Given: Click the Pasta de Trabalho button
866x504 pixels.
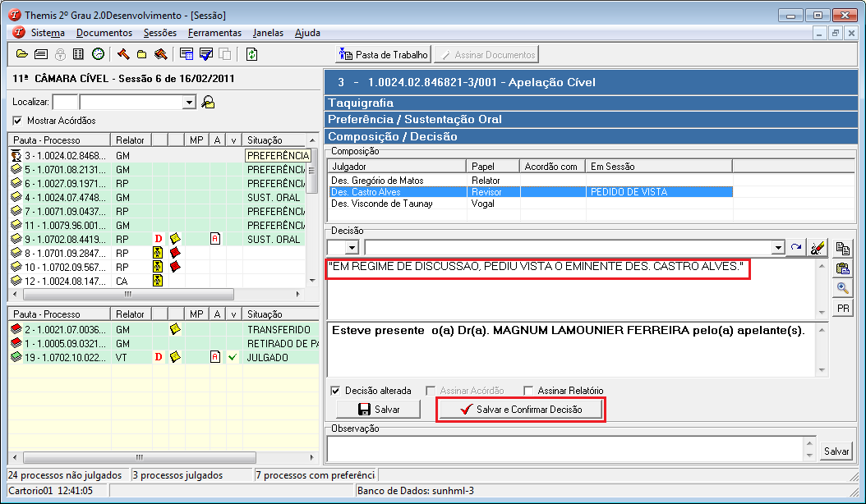Looking at the screenshot, I should pos(384,55).
